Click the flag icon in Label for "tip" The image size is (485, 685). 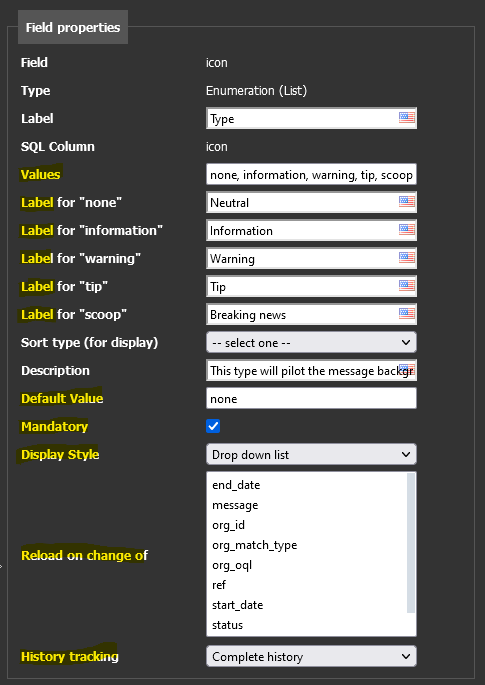pos(406,285)
